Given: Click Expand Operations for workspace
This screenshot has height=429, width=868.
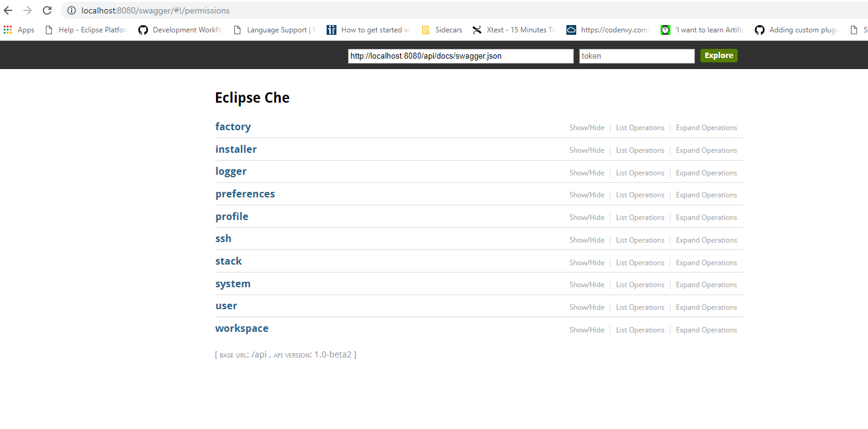Looking at the screenshot, I should click(x=707, y=330).
